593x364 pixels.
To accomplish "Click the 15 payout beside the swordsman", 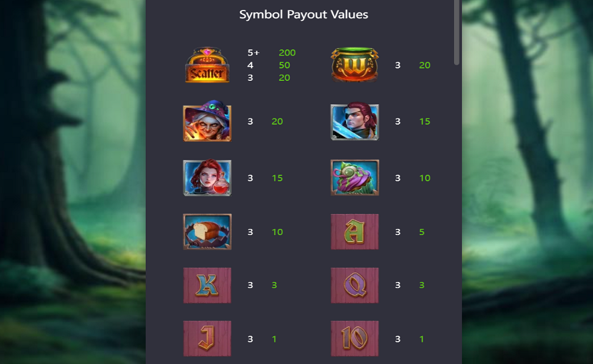I will (x=425, y=122).
